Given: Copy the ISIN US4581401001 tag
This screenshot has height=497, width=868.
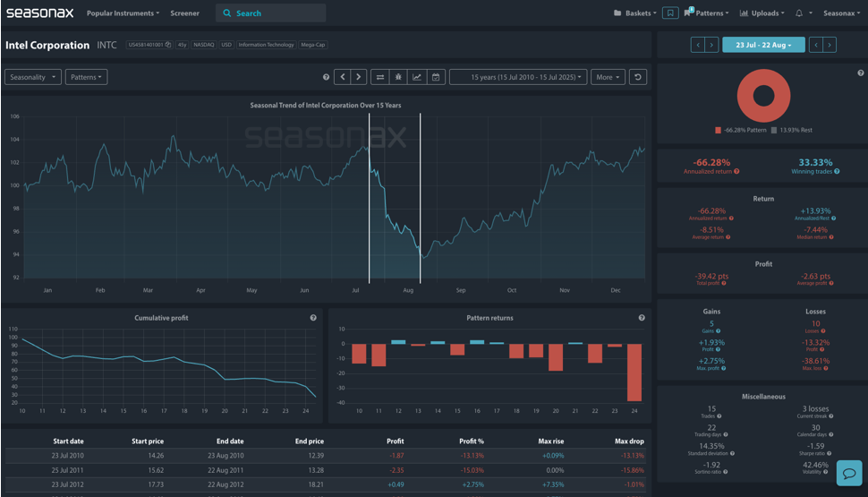Looking at the screenshot, I should (149, 45).
